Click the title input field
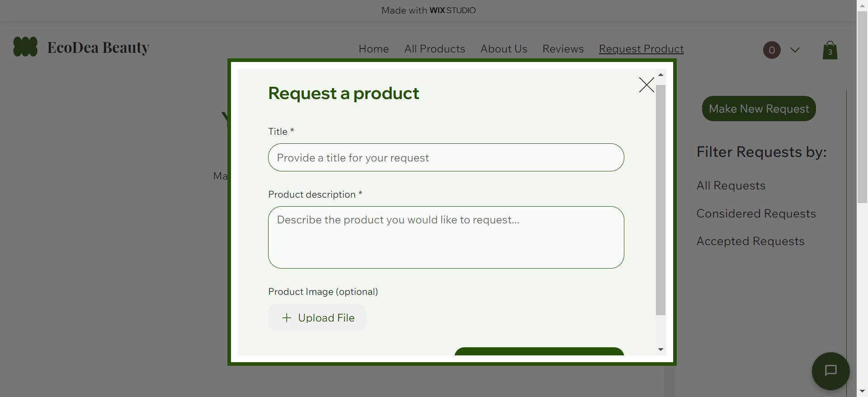This screenshot has width=868, height=397. (x=446, y=157)
